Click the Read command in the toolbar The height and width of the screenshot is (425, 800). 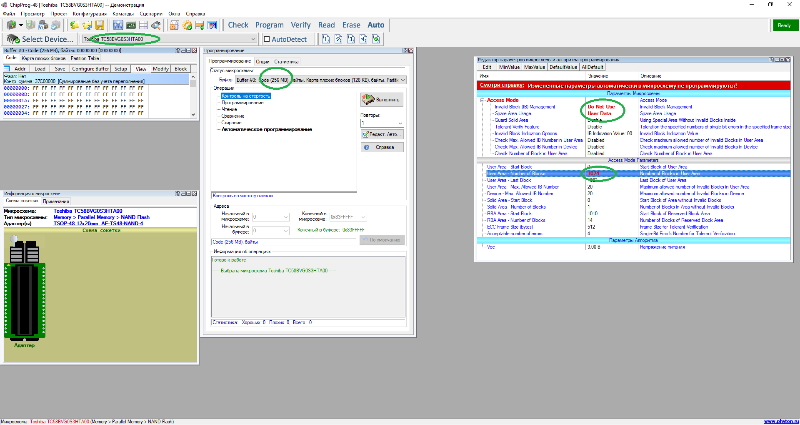click(x=327, y=25)
